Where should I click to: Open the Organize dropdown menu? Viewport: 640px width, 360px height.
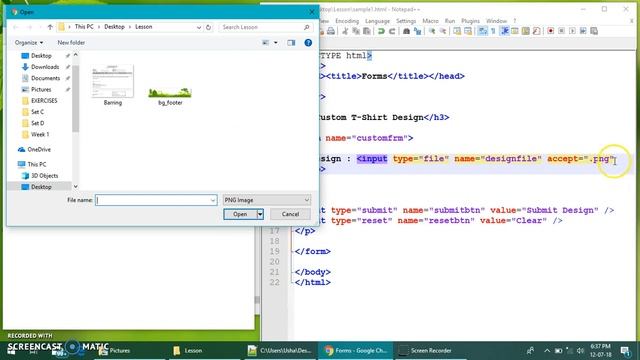click(x=29, y=42)
